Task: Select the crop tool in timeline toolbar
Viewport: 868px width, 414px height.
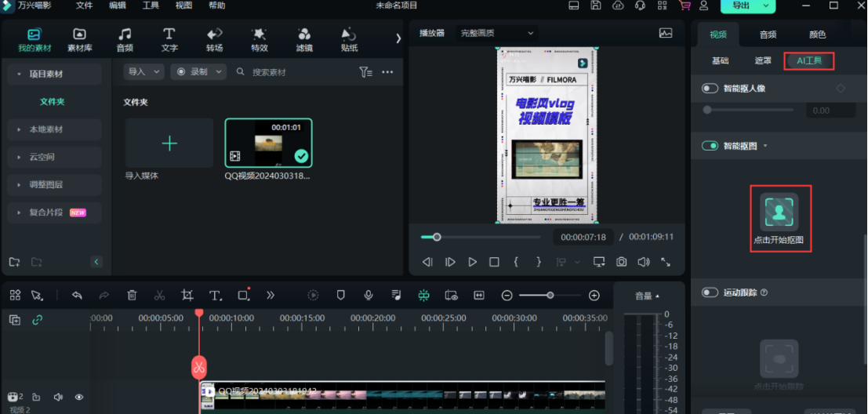Action: click(187, 295)
